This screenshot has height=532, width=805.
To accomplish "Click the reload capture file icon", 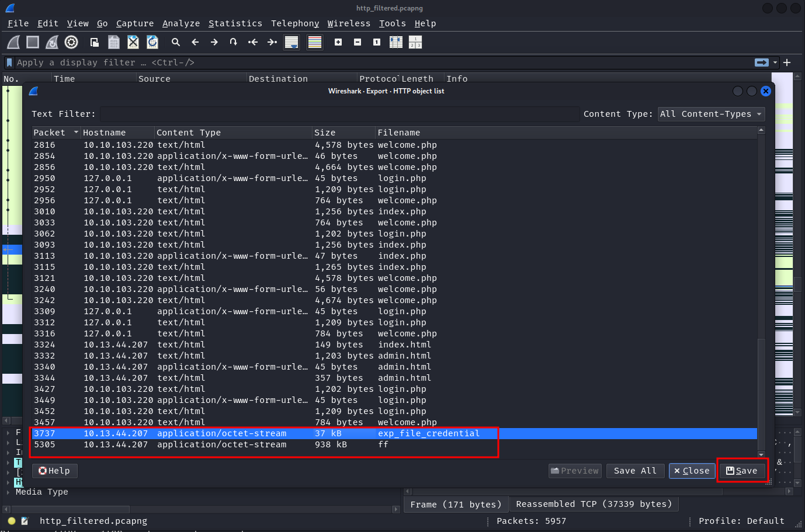I will click(152, 42).
